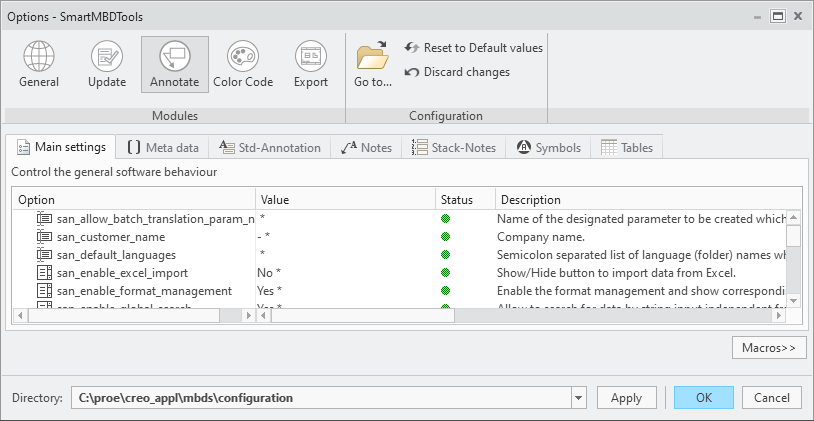Open the Meta data tab

[x=162, y=147]
